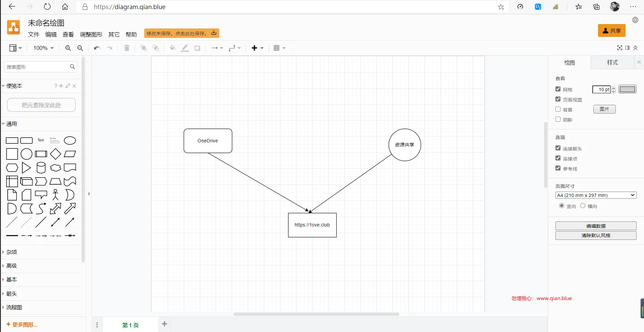The image size is (644, 332).
Task: Click the add page plus button
Action: (x=165, y=324)
